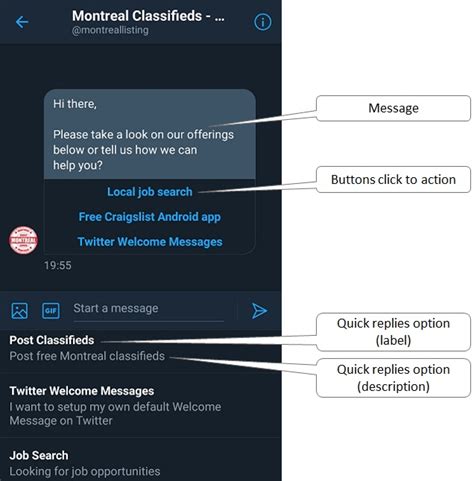Select the Post Classifieds quick reply
The width and height of the screenshot is (474, 481).
coord(140,348)
